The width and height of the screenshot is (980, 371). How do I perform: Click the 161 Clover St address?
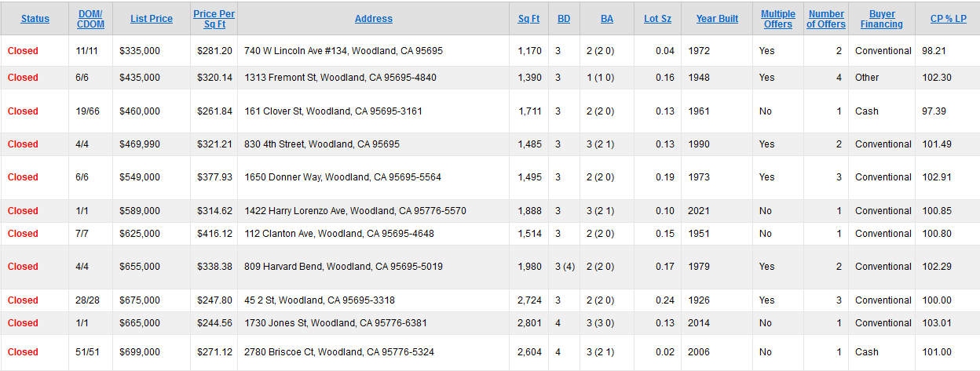click(x=333, y=111)
